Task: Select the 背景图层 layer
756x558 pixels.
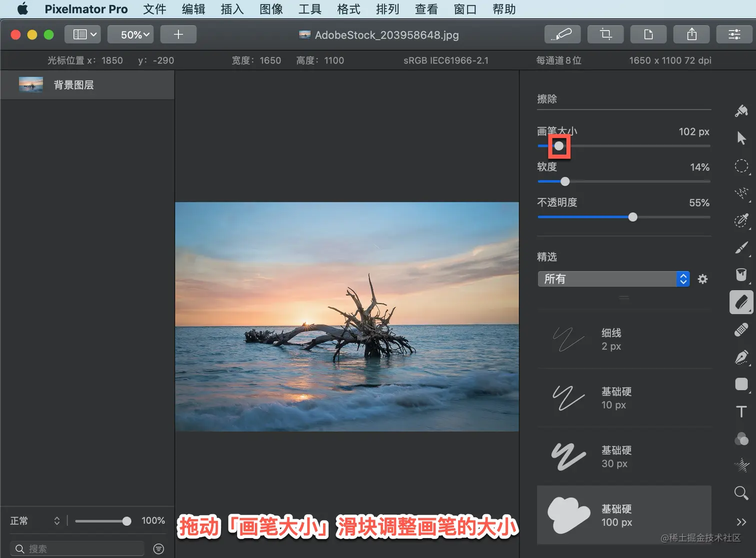Action: click(x=87, y=85)
